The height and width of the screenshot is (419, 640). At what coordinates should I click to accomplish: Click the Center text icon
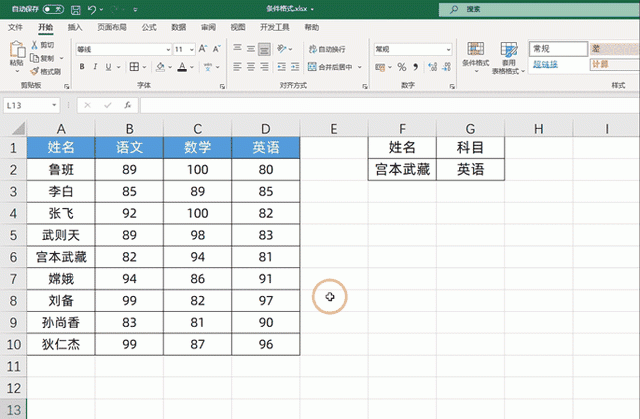[x=251, y=67]
